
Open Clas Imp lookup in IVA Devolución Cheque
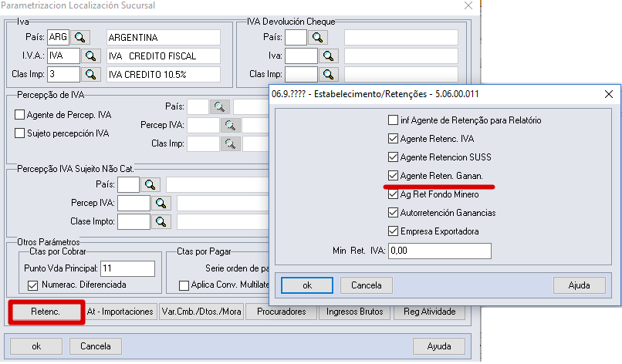(x=329, y=74)
